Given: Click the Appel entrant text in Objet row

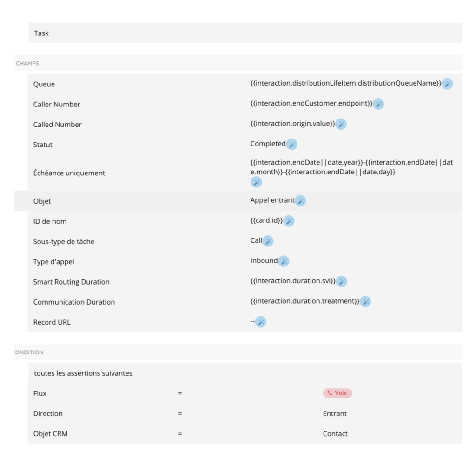Looking at the screenshot, I should tap(272, 200).
